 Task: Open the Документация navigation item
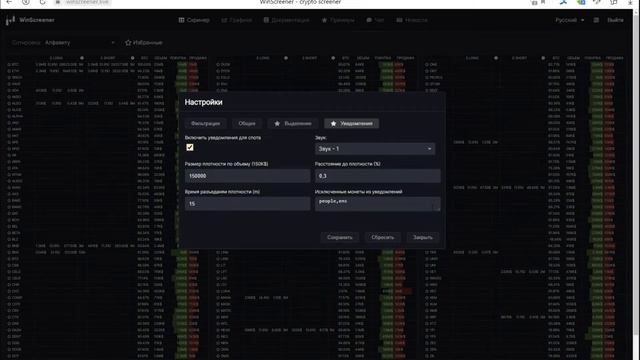[286, 20]
